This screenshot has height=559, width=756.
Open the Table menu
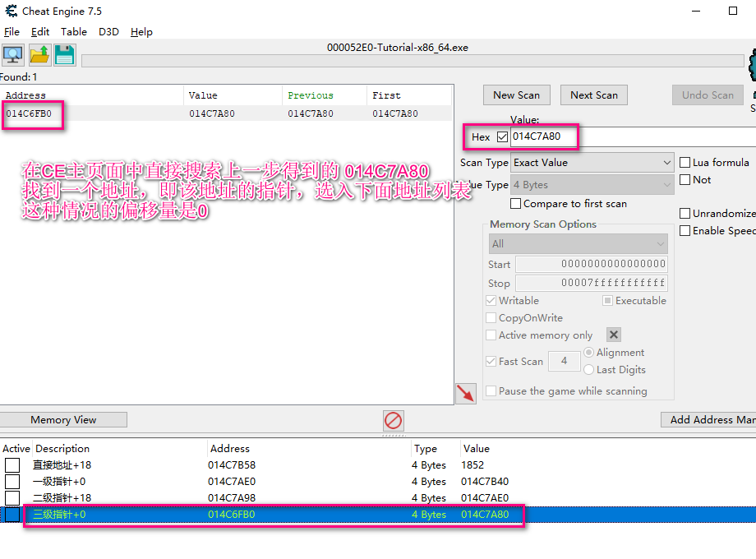(74, 32)
